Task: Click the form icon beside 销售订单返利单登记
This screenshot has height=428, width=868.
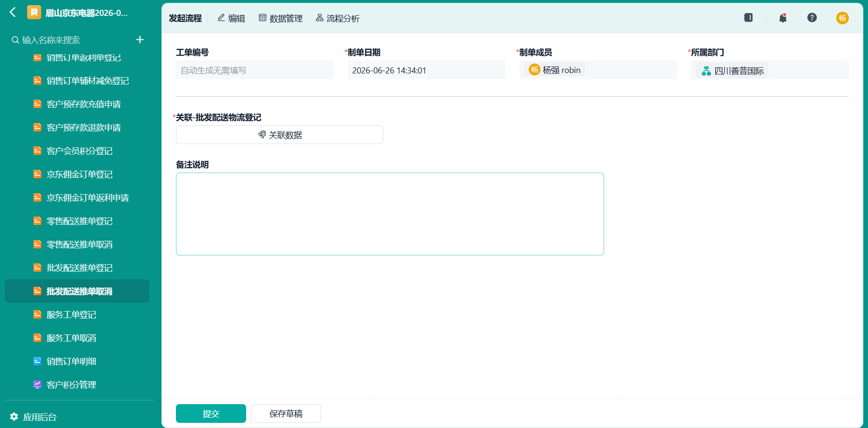Action: (x=37, y=58)
